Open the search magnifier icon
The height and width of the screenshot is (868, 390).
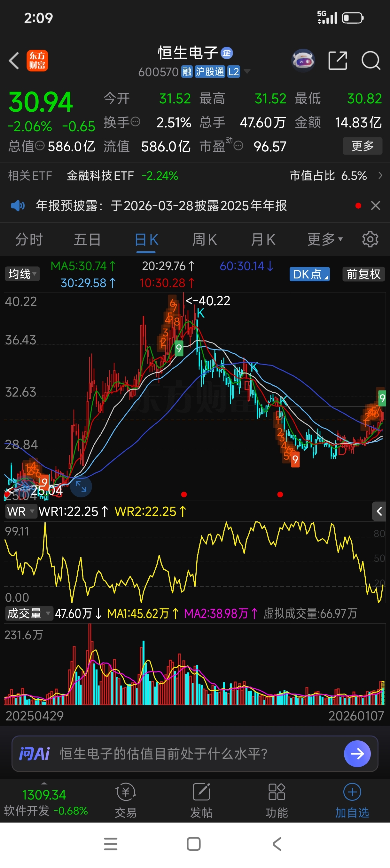coord(371,61)
